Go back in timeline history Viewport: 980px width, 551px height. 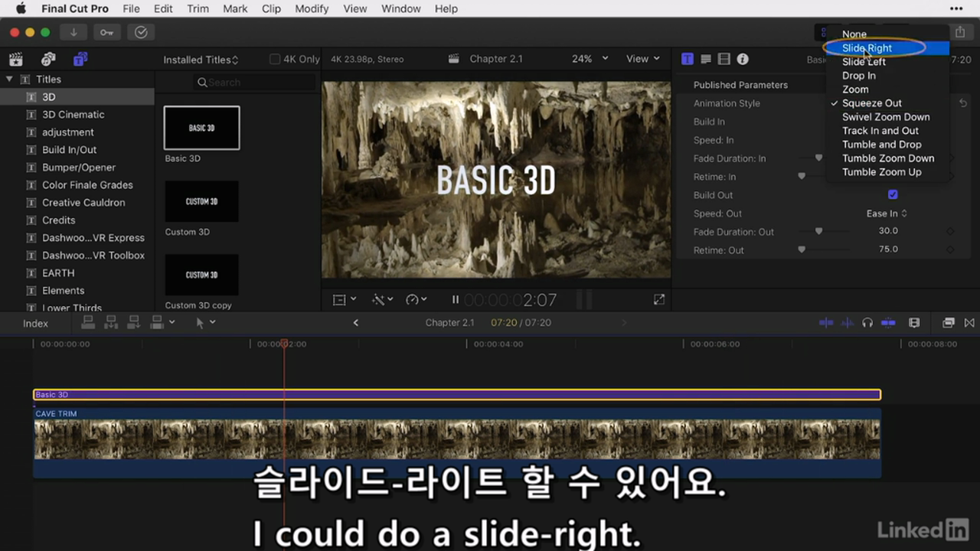pos(356,323)
